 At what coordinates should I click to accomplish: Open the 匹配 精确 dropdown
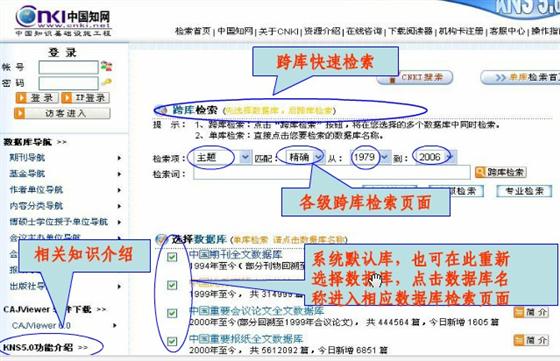coord(318,157)
